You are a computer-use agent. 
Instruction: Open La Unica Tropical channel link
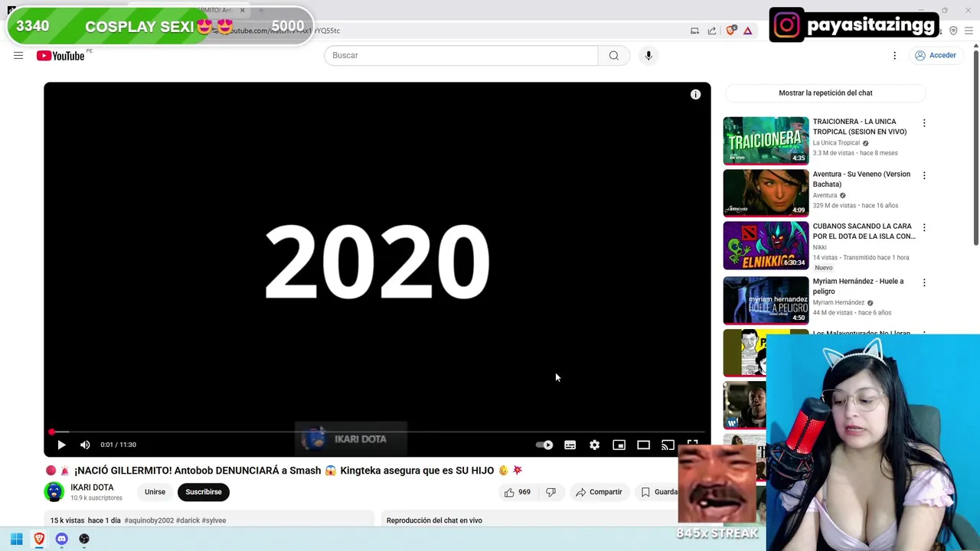[x=836, y=142]
